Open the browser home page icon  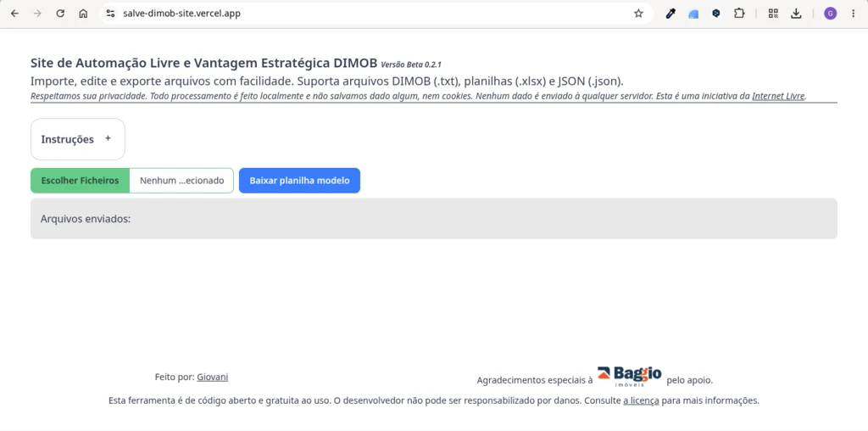click(x=83, y=14)
